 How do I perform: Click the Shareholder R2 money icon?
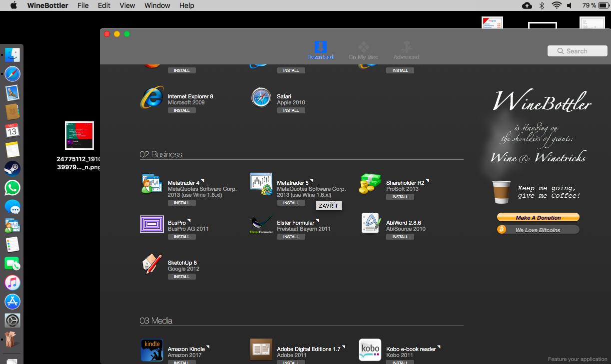pos(370,184)
